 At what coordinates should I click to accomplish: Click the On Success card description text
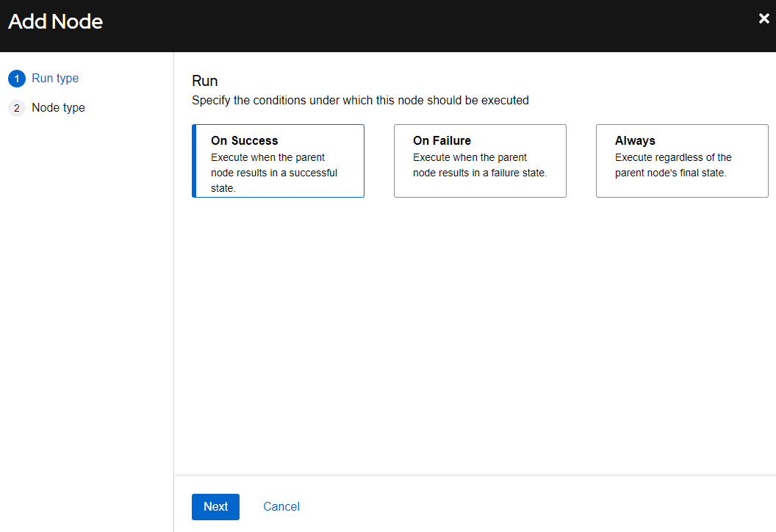(273, 173)
